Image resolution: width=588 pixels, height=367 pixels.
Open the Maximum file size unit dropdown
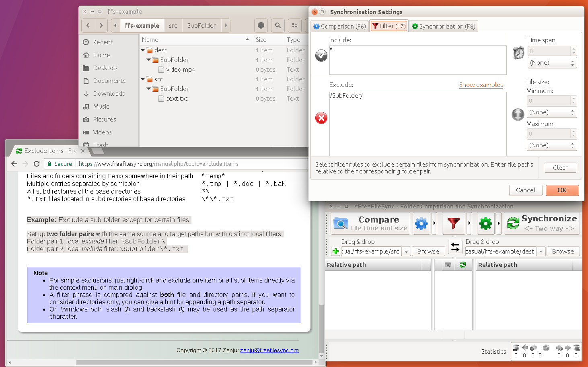(x=552, y=145)
